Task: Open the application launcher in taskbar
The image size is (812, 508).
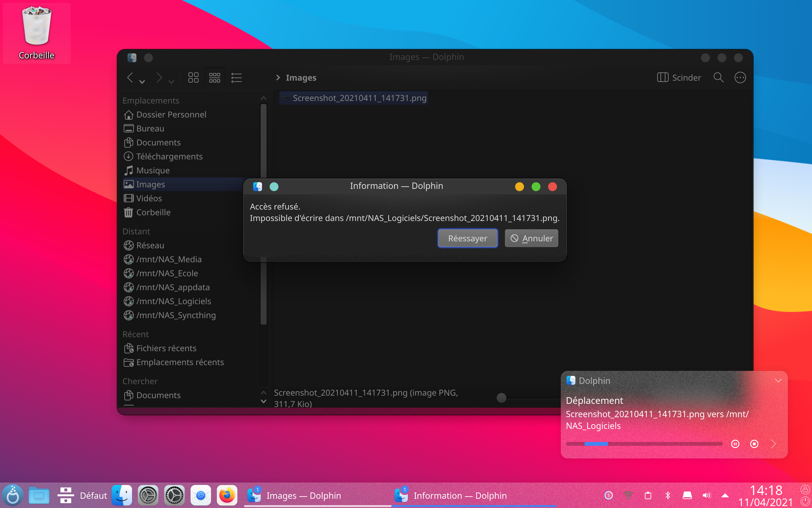Action: pyautogui.click(x=12, y=495)
